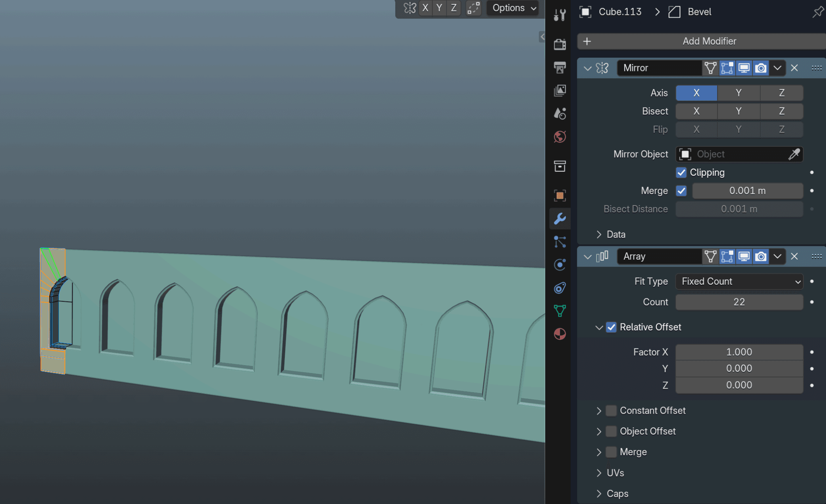Open the Output properties tab
This screenshot has width=826, height=504.
(x=560, y=67)
